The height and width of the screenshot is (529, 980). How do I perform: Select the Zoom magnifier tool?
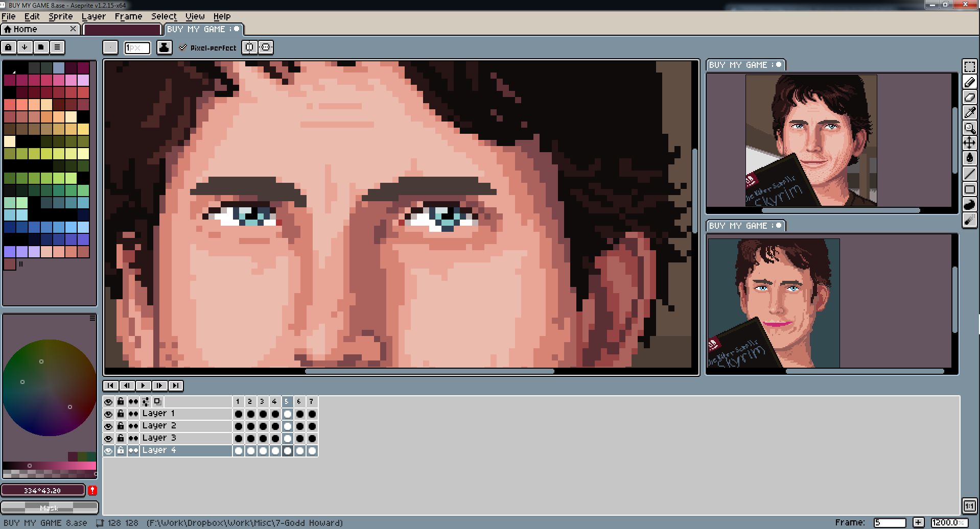[969, 128]
